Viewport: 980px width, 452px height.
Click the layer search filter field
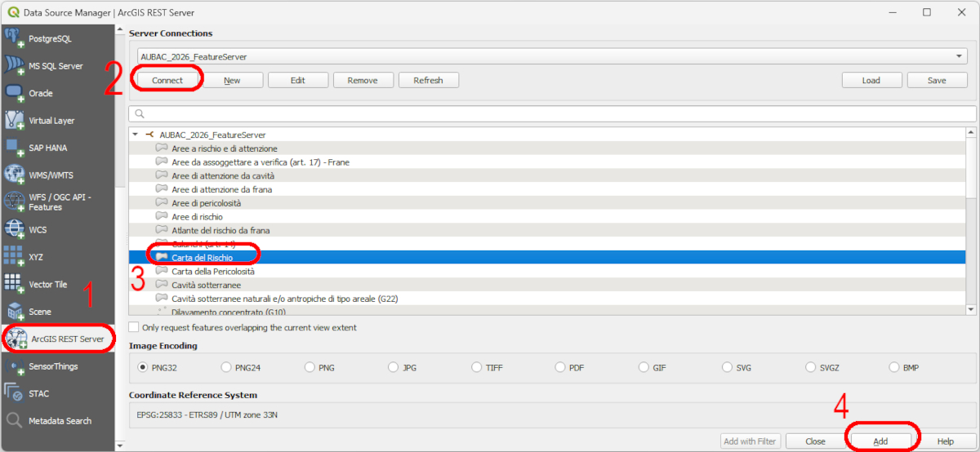[x=553, y=113]
